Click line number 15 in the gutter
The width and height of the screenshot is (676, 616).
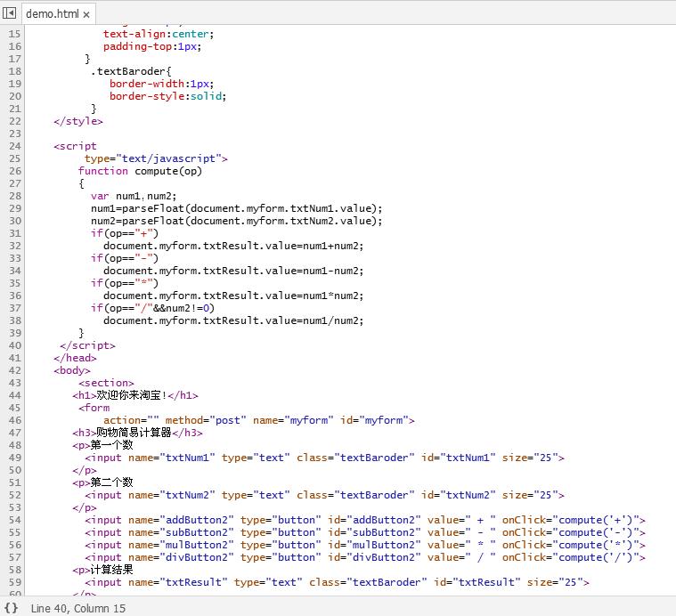[x=14, y=34]
